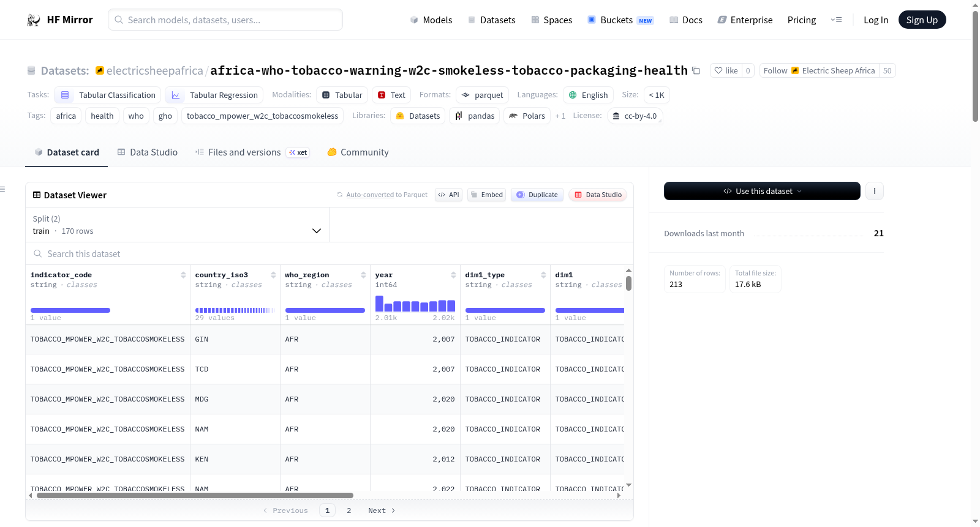Sort the country_iso3 column arrows
980x527 pixels.
coord(273,275)
